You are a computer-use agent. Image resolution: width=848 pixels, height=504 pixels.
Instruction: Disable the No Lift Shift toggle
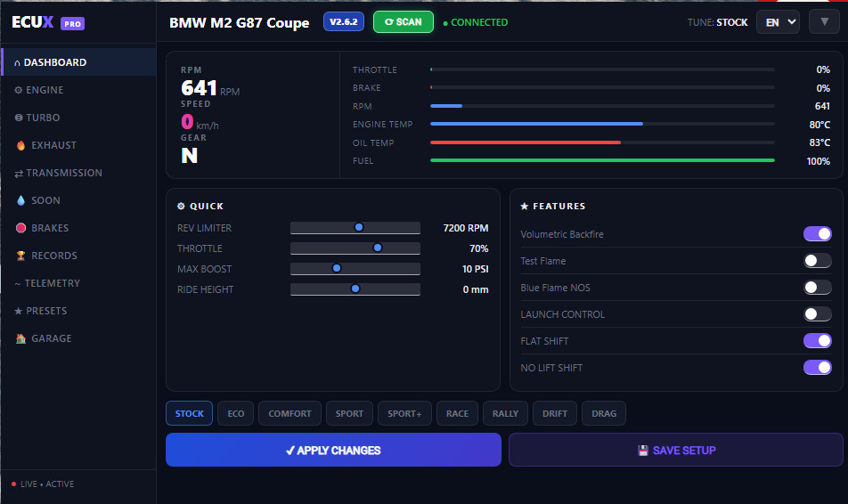(817, 368)
